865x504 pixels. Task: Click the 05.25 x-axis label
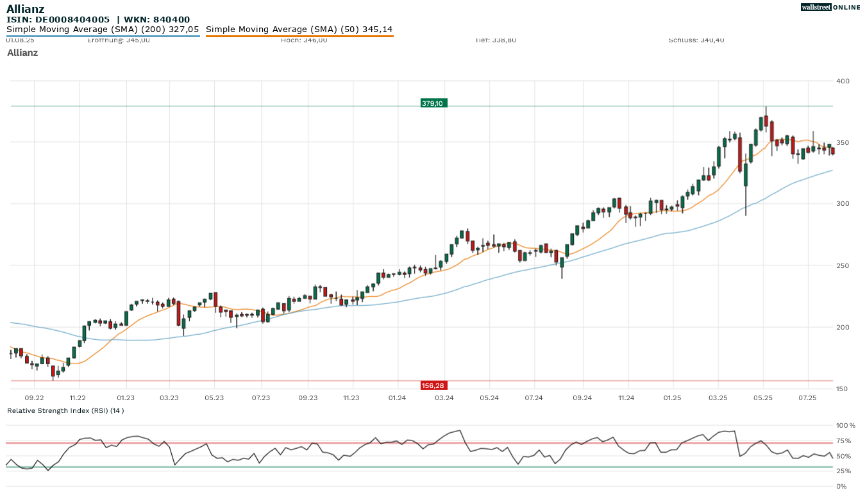pos(762,398)
